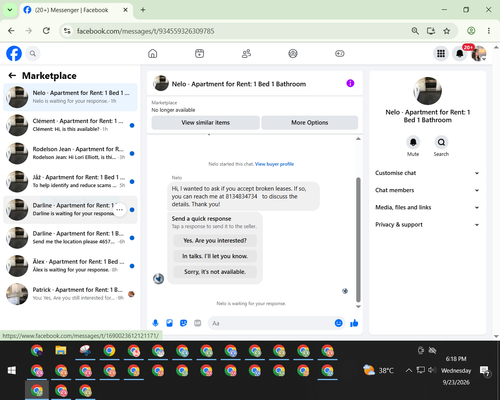Open the Chrome tab search dropdown
Viewport: 500px width, 400px height.
(x=10, y=10)
